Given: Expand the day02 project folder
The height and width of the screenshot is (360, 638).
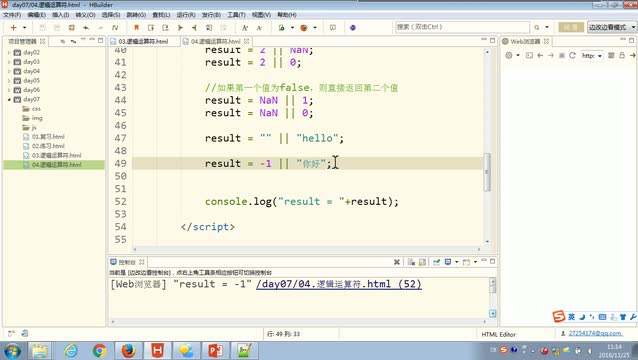Looking at the screenshot, I should click(x=9, y=52).
